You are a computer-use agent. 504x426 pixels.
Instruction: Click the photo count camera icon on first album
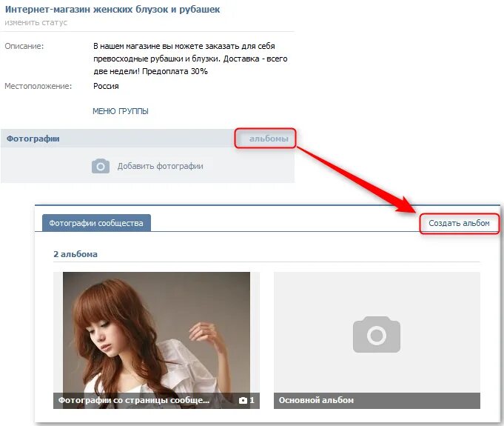(243, 400)
